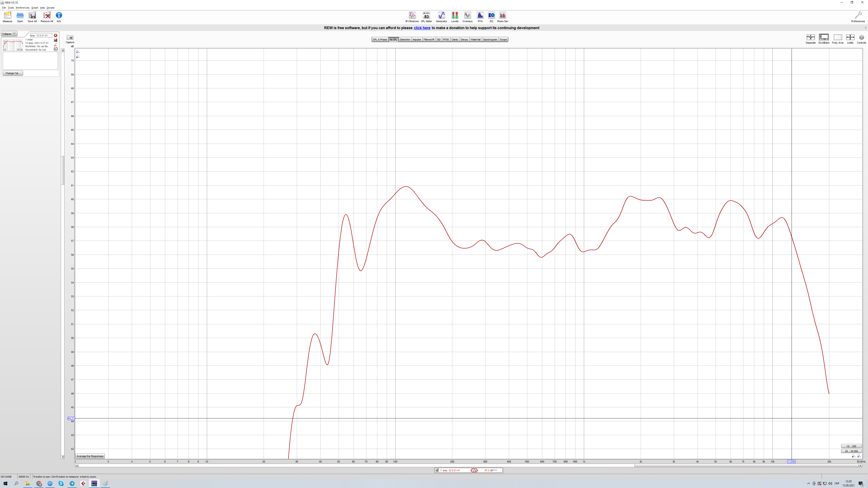
Task: Open the SPL Meter tool
Action: tap(426, 17)
